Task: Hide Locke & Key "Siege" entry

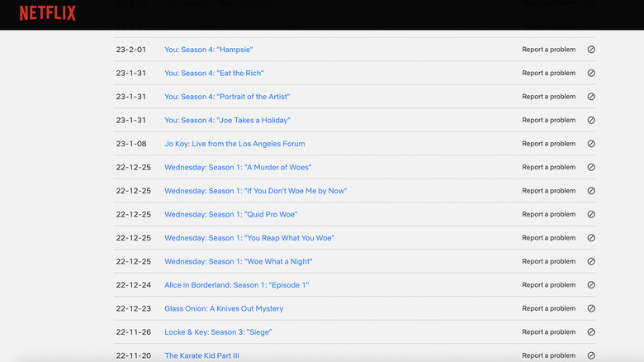Action: (x=591, y=332)
